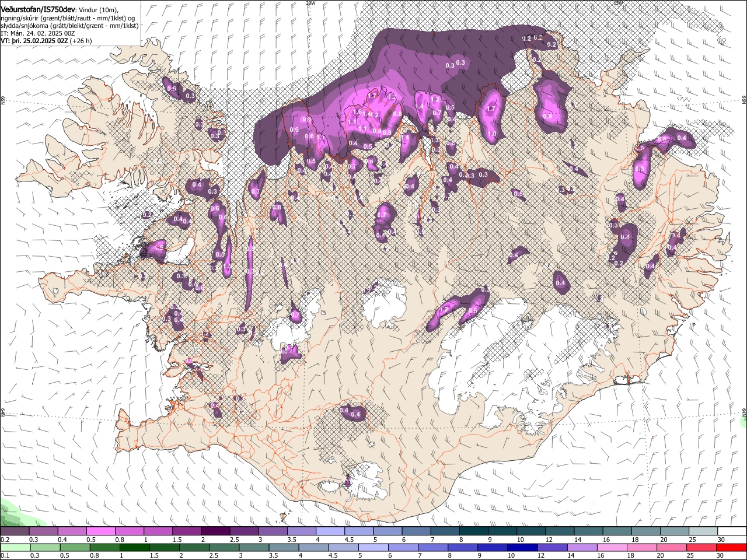Screen dimensions: 747x560
Task: Click the '0.9' precipitation value in the northeast
Action: coord(547,116)
